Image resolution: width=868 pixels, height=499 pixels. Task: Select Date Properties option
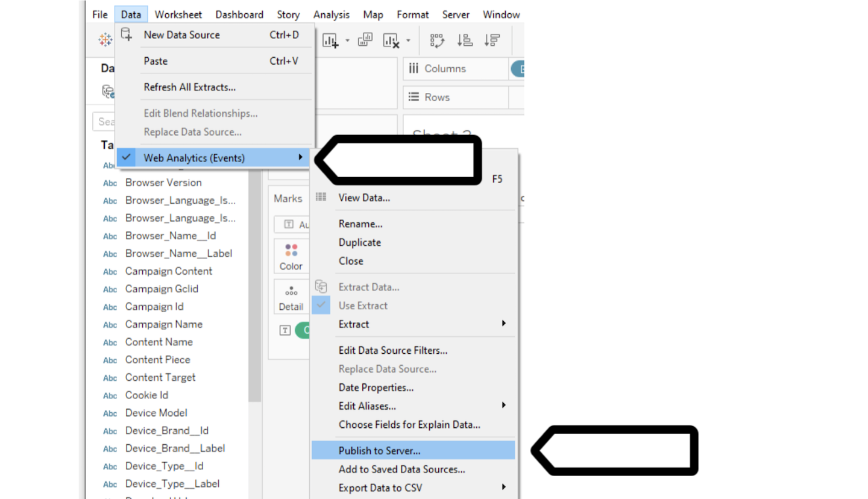click(414, 388)
